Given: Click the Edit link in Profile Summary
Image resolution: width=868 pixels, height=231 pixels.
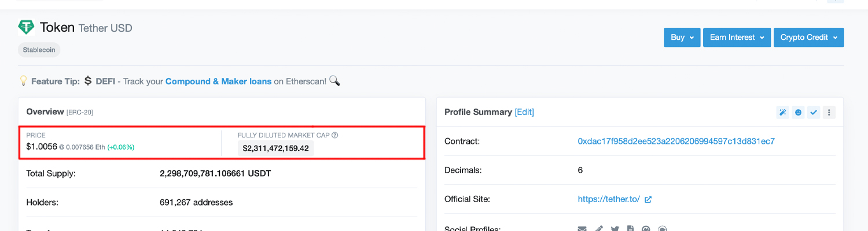Looking at the screenshot, I should (524, 112).
